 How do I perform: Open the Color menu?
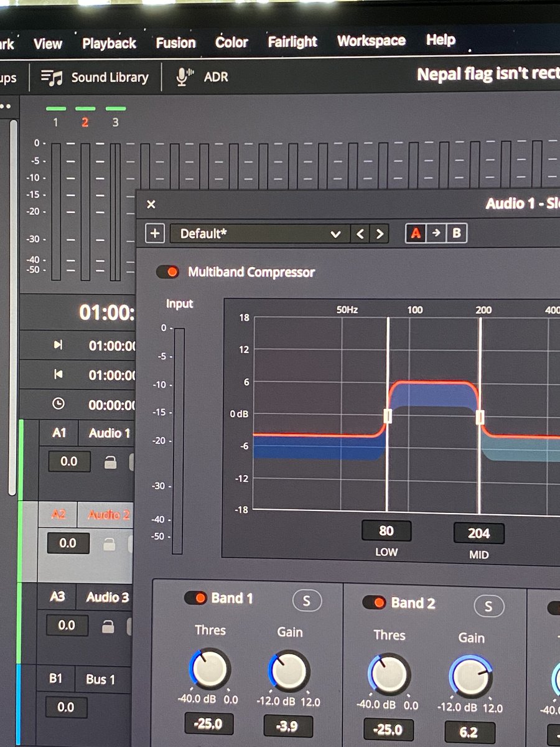point(231,42)
